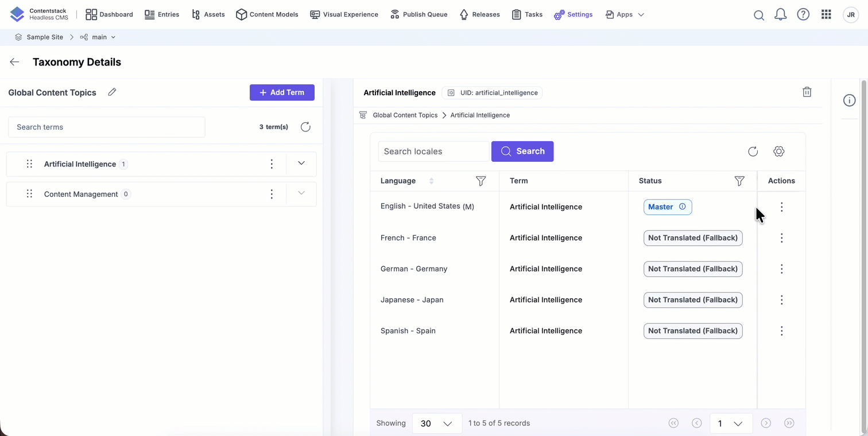868x436 pixels.
Task: Go to Content Models
Action: (x=267, y=15)
